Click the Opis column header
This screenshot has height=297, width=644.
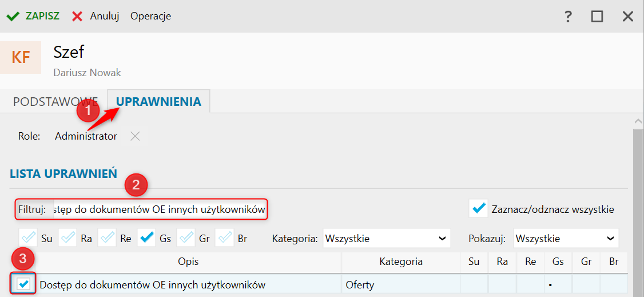pos(189,262)
